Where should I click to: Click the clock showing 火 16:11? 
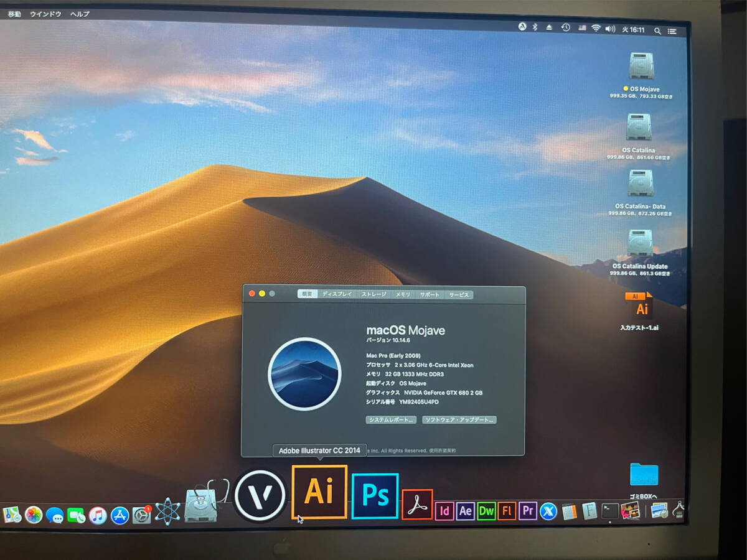(x=633, y=29)
